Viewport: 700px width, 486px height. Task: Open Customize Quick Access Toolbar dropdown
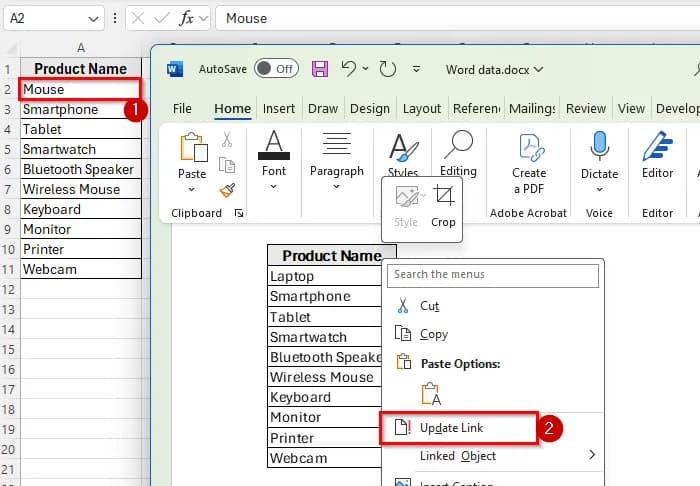(416, 69)
